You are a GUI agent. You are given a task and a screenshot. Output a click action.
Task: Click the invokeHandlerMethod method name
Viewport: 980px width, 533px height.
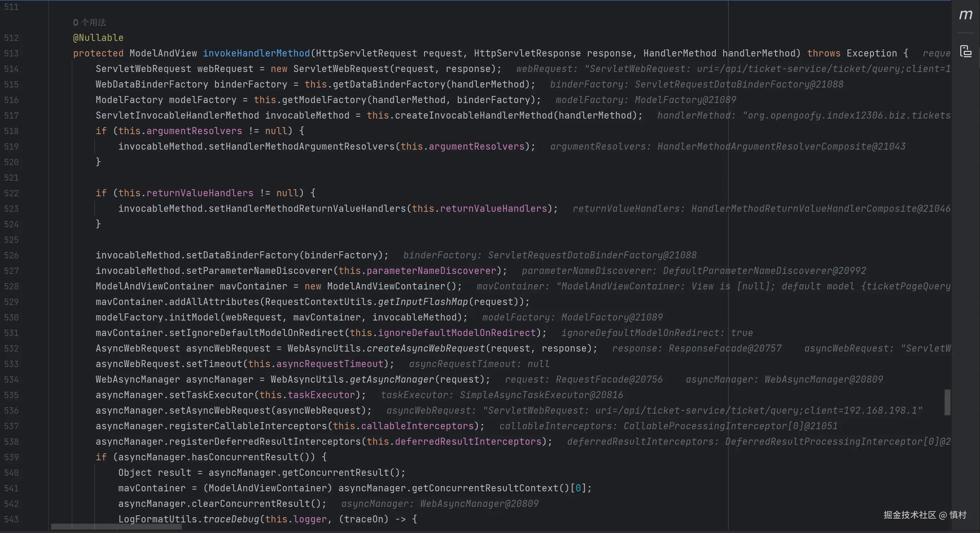256,53
